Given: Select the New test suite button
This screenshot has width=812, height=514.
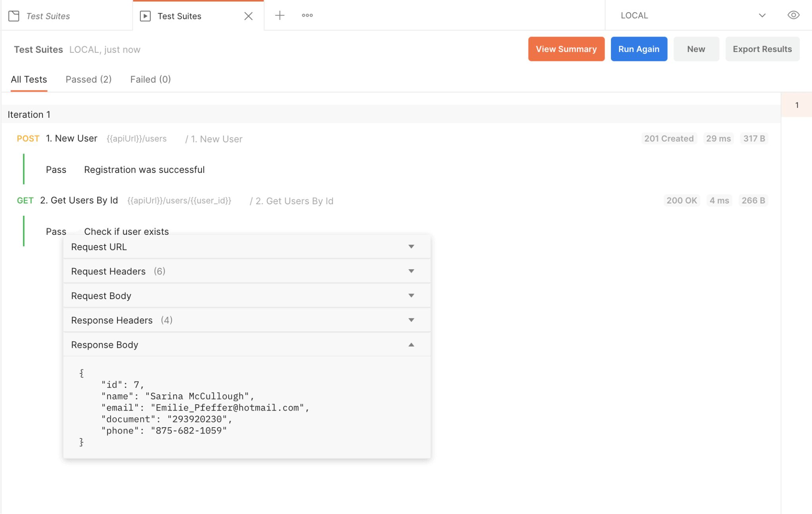Looking at the screenshot, I should 695,49.
